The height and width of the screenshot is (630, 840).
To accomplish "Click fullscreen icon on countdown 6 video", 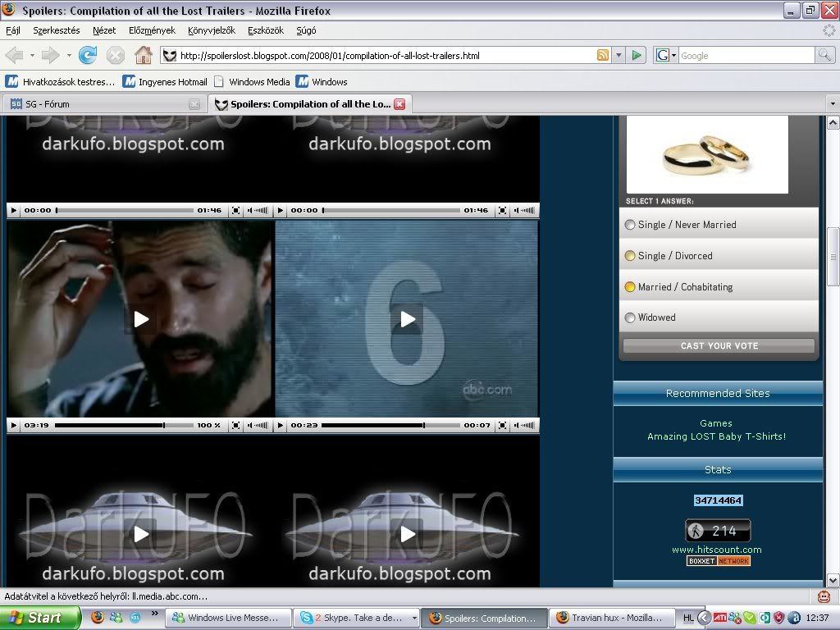I will coord(502,426).
